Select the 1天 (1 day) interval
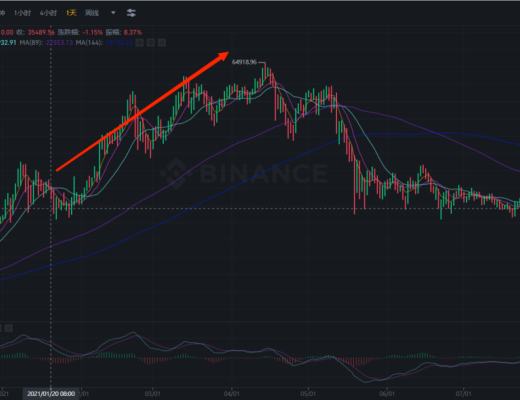 [x=72, y=13]
